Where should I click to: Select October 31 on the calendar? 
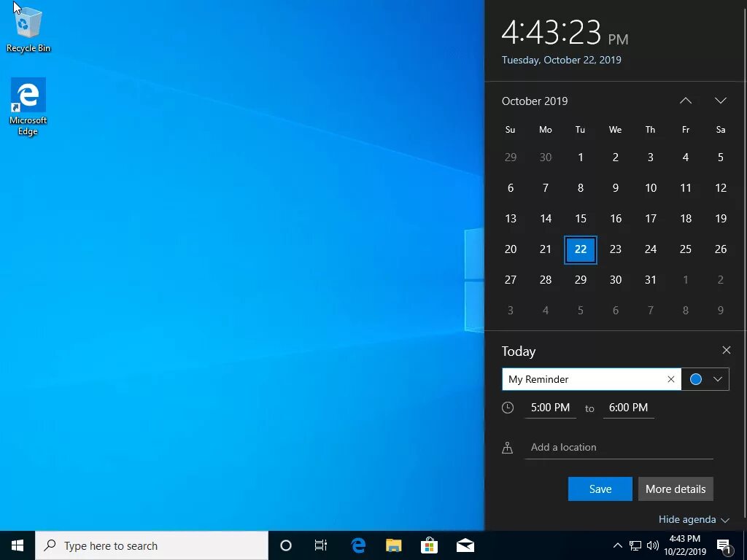pyautogui.click(x=651, y=280)
